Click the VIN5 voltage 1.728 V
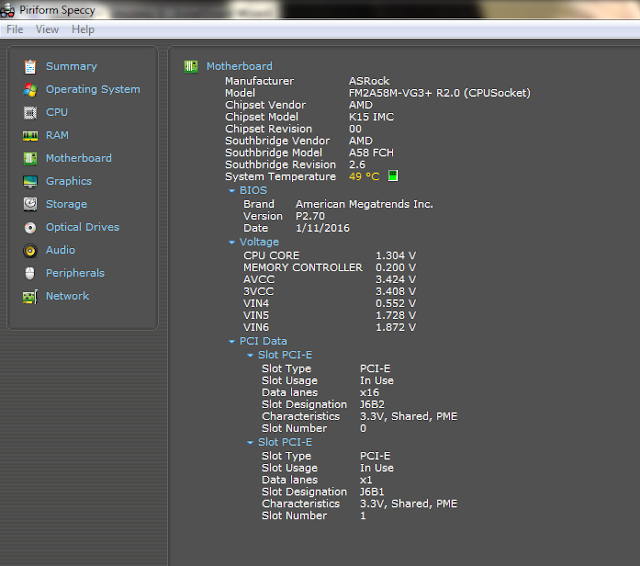 pyautogui.click(x=396, y=315)
